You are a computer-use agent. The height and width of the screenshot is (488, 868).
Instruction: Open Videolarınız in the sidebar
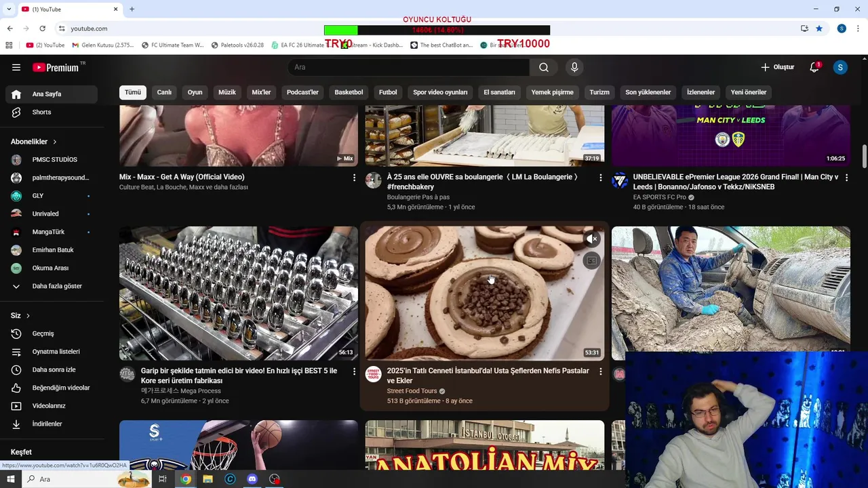[x=52, y=406]
